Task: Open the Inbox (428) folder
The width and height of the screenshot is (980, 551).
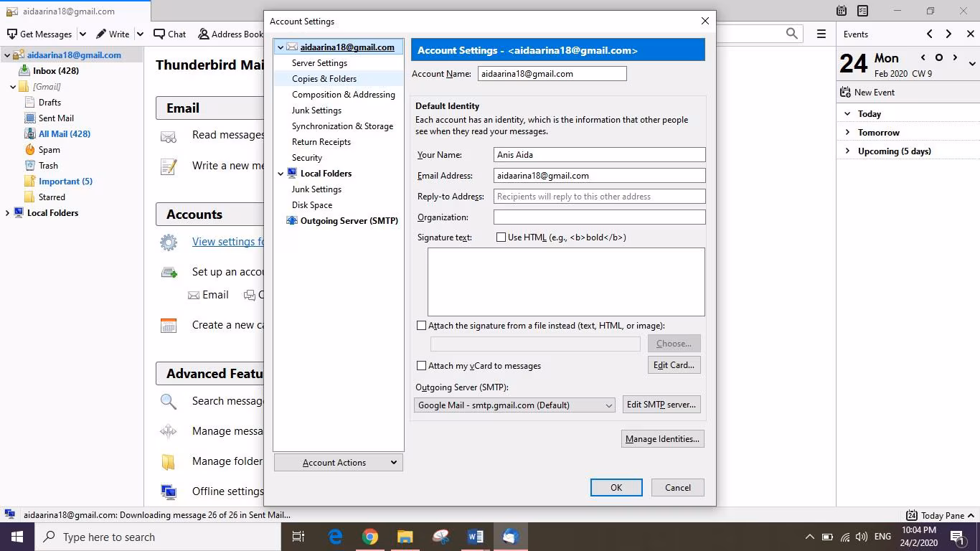Action: (x=56, y=71)
